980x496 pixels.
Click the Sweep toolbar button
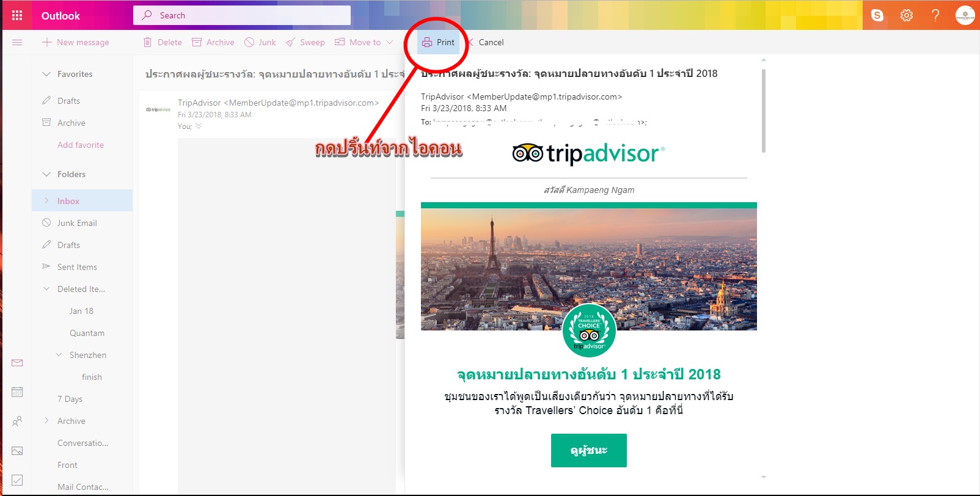[x=305, y=42]
